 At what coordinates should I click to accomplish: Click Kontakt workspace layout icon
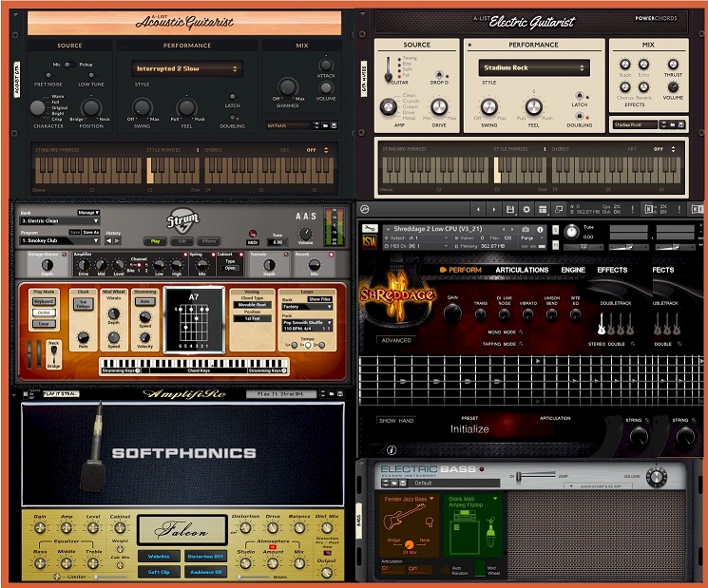543,209
